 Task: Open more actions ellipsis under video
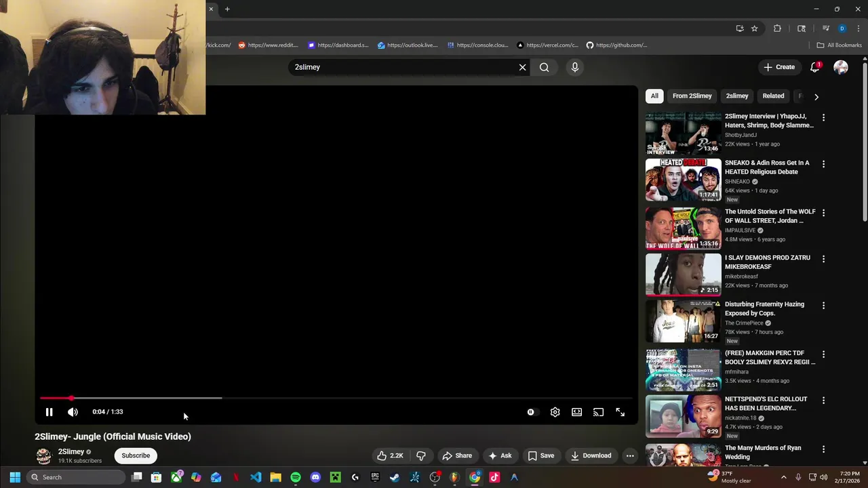pos(630,455)
